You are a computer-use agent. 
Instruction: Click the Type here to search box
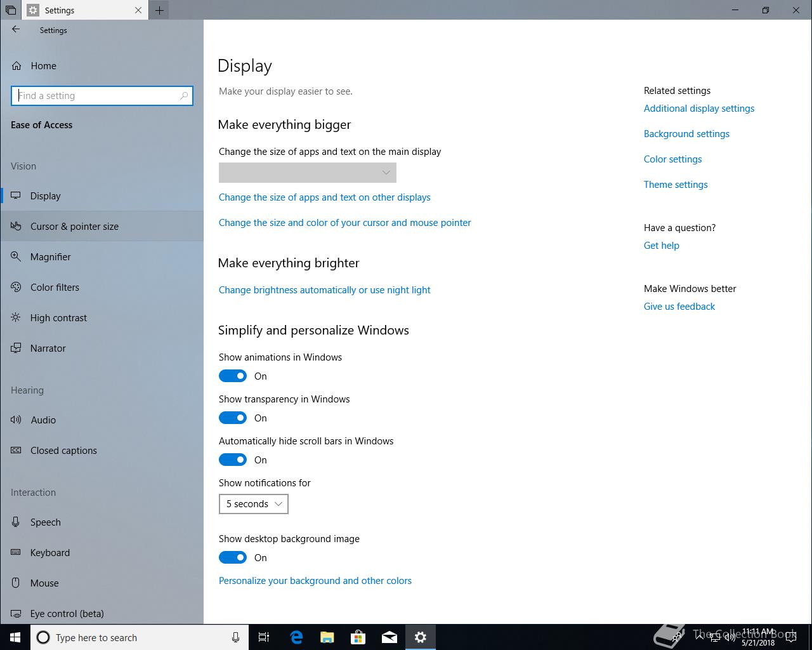[140, 637]
